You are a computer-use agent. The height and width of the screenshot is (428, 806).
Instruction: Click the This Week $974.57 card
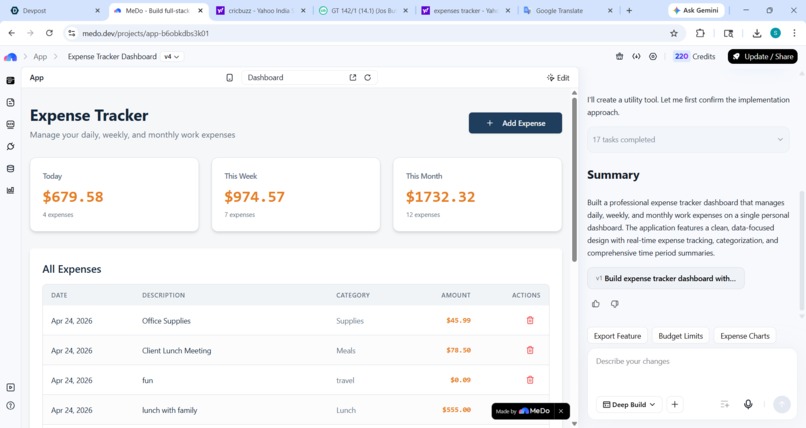[x=296, y=195]
